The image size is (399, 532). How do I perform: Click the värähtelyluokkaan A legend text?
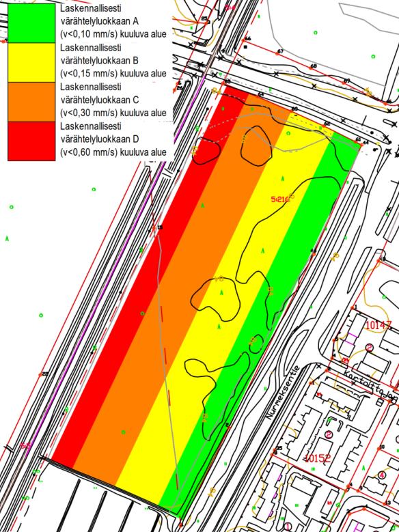(x=100, y=21)
